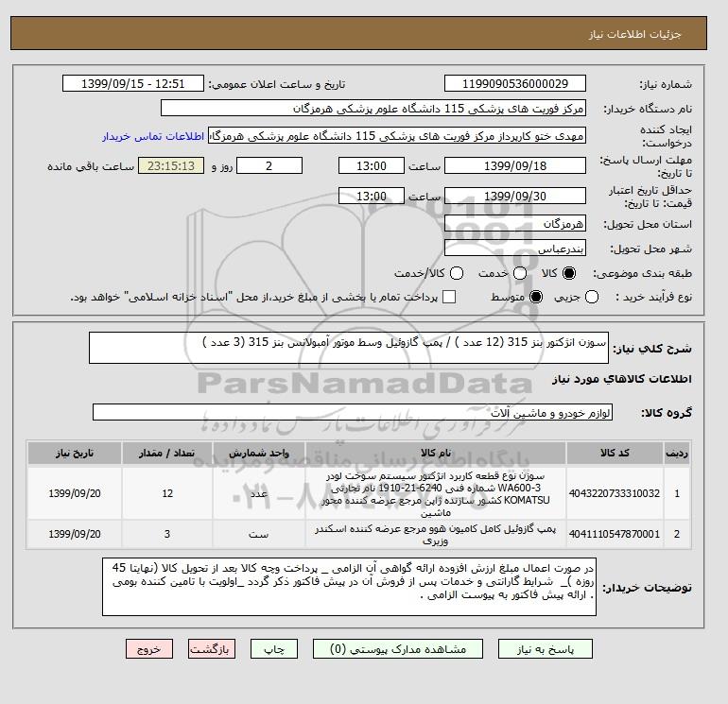Click the remaining days field showing 2
The image size is (728, 704).
click(x=269, y=165)
